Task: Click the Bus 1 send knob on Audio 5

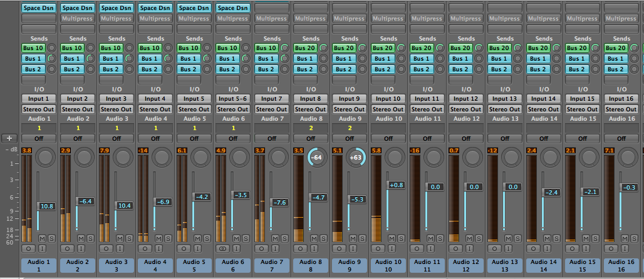Action: tap(207, 59)
